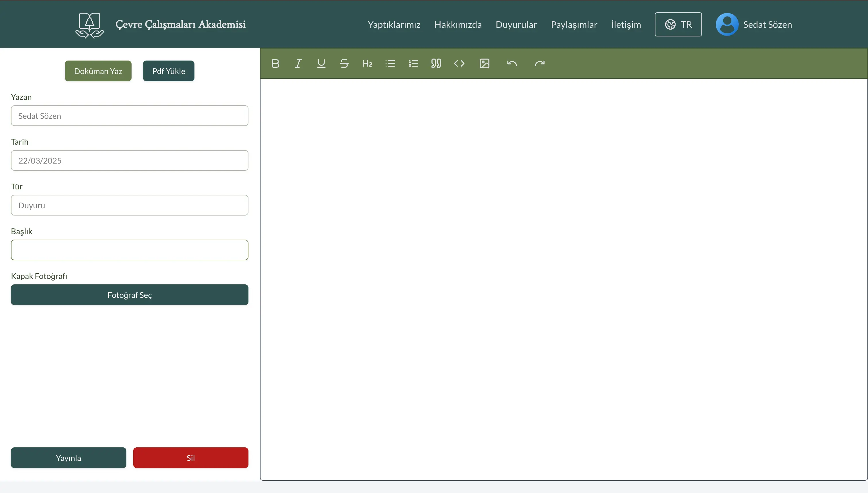Create a numbered list
The height and width of the screenshot is (493, 868).
click(x=413, y=63)
